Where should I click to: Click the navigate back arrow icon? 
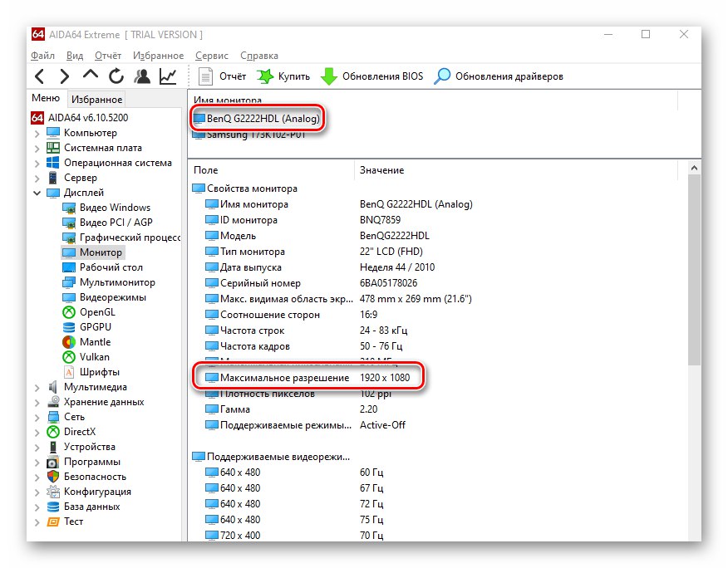[x=40, y=76]
